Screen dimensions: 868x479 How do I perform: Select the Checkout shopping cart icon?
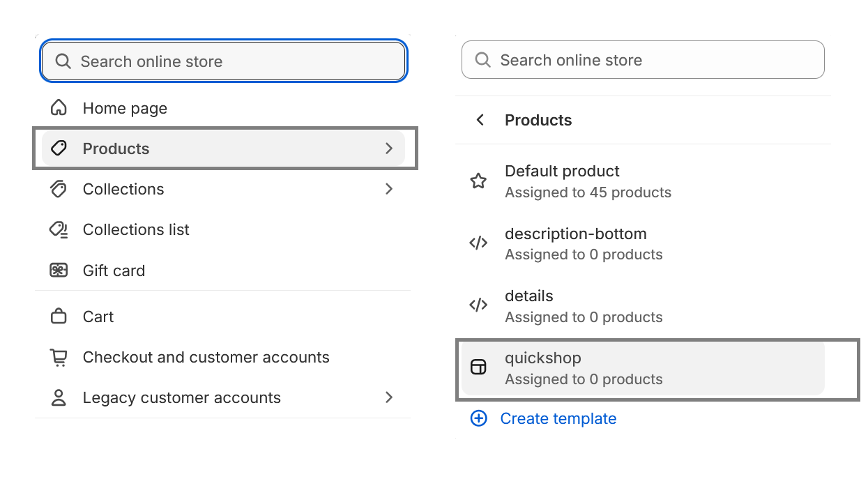point(59,357)
